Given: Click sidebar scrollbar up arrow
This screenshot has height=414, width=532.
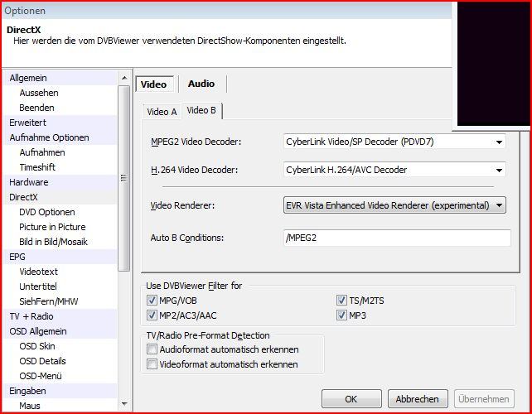Looking at the screenshot, I should coord(124,78).
